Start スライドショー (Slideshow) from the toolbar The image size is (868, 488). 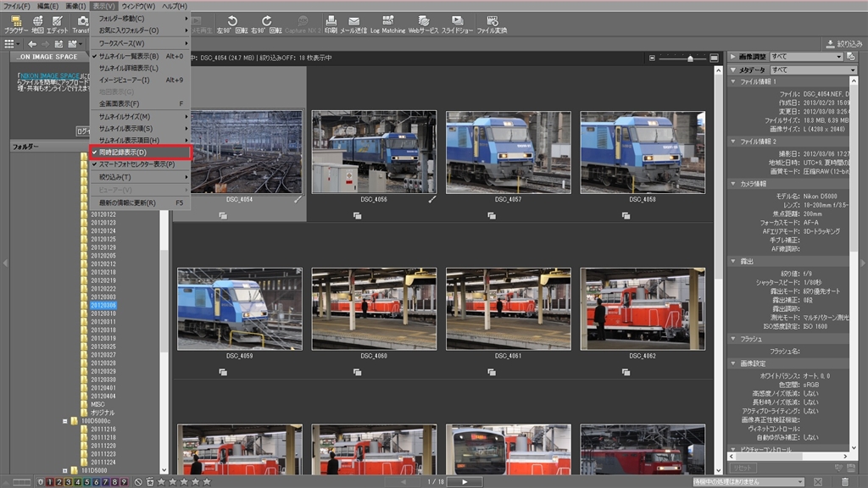tap(457, 23)
